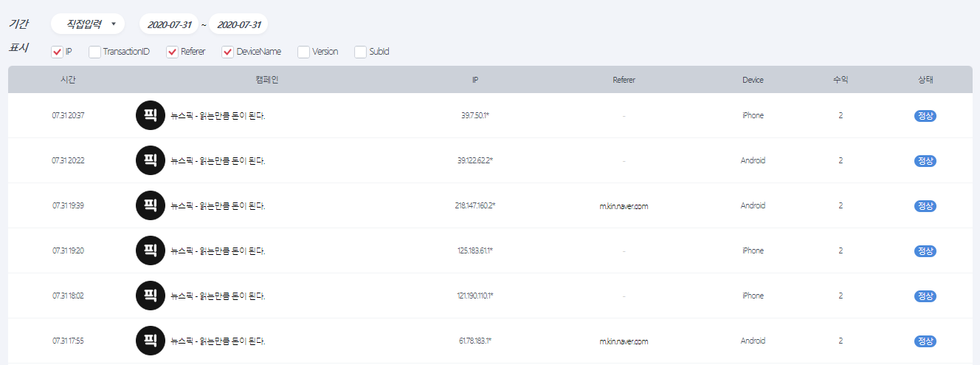Click the 상태 column header
980x365 pixels.
(x=925, y=80)
